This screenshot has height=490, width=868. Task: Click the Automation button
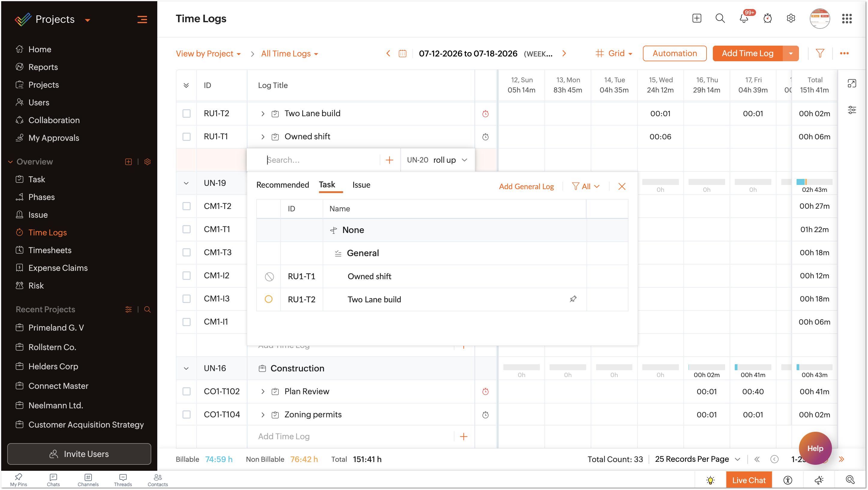point(675,53)
